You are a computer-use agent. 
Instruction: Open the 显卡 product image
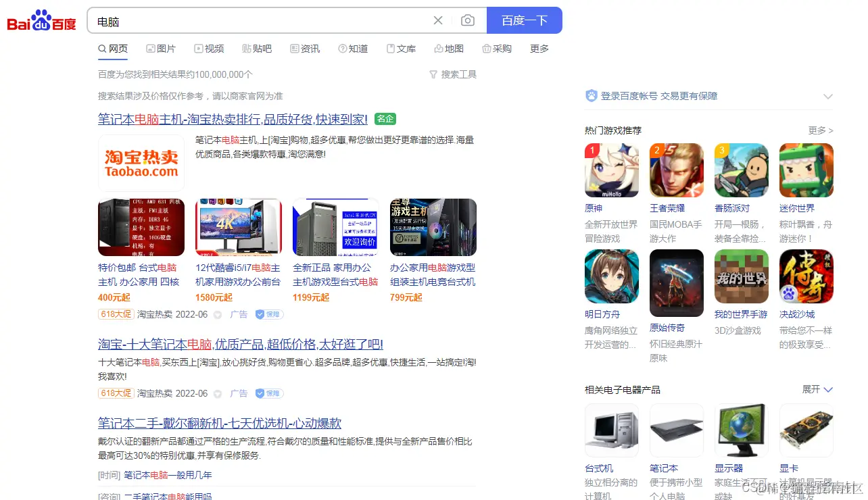(806, 430)
